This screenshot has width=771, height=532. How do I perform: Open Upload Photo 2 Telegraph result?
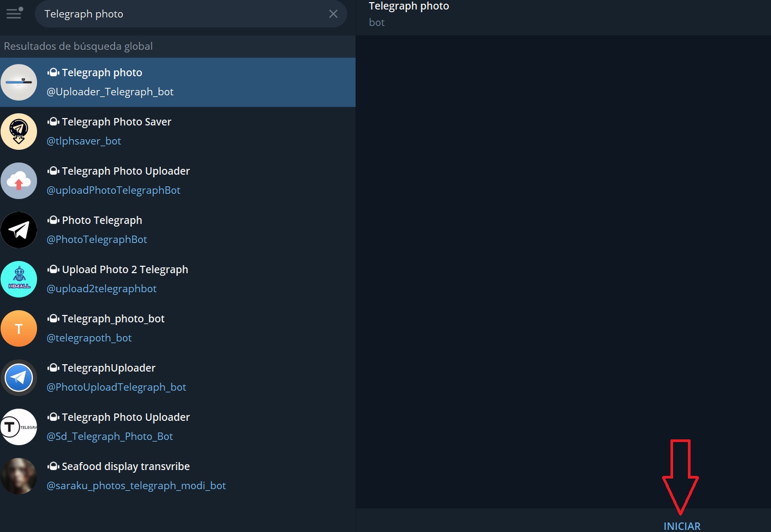click(178, 279)
